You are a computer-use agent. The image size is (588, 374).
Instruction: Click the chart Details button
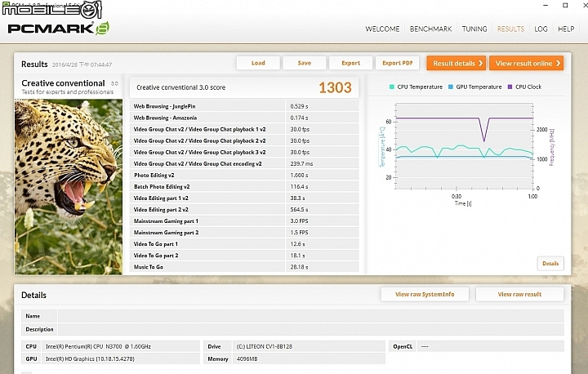pyautogui.click(x=550, y=263)
